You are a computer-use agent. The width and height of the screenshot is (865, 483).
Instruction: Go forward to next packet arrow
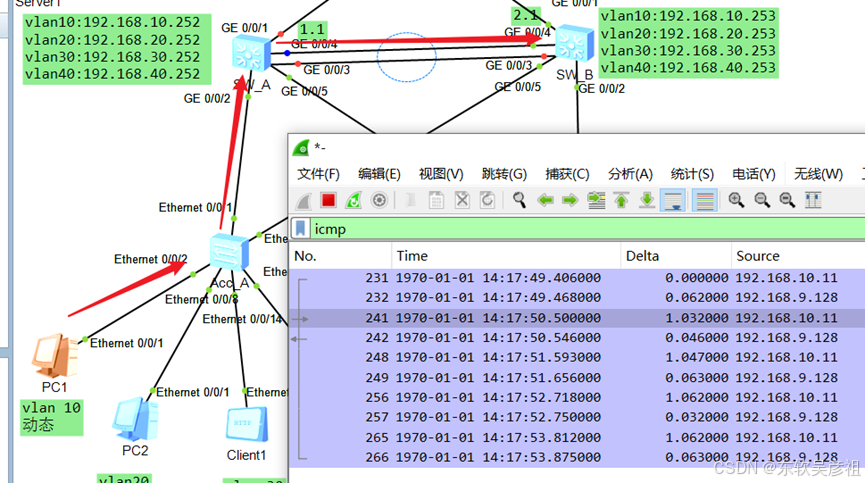[x=570, y=200]
